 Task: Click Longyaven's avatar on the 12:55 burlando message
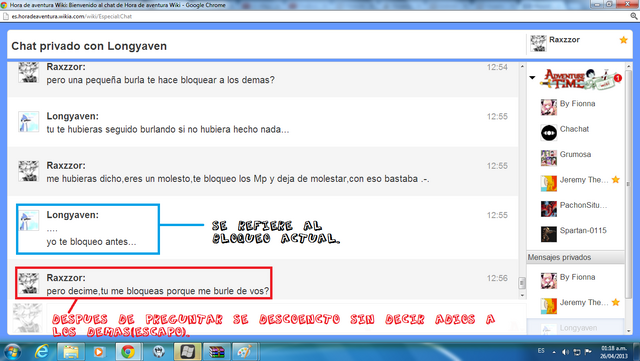tap(29, 122)
